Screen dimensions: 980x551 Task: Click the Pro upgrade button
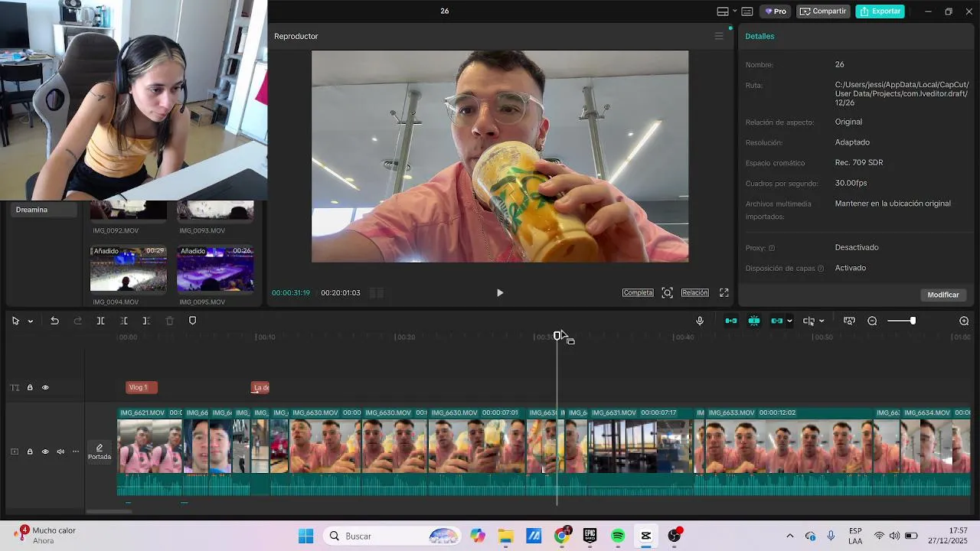click(x=776, y=11)
